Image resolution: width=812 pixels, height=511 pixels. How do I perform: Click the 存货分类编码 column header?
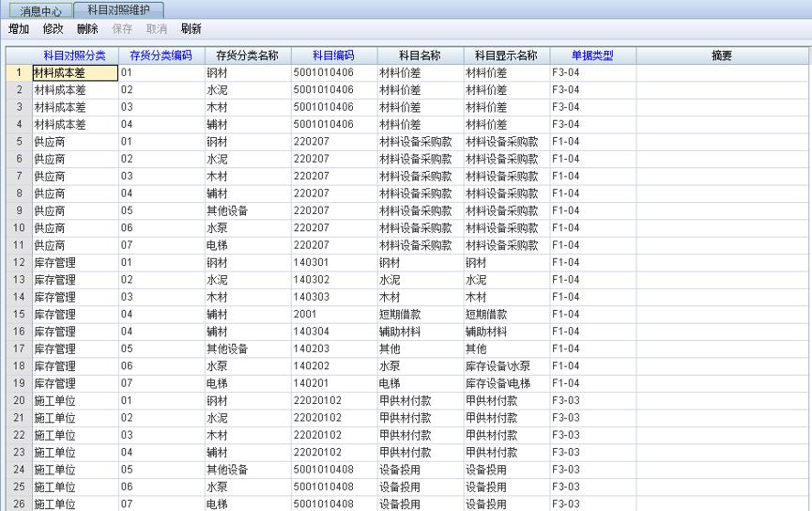click(161, 55)
